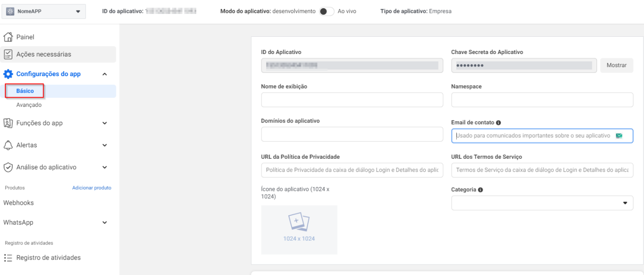Click the Painel home icon
Screen dimensions: 644x275
click(x=8, y=37)
